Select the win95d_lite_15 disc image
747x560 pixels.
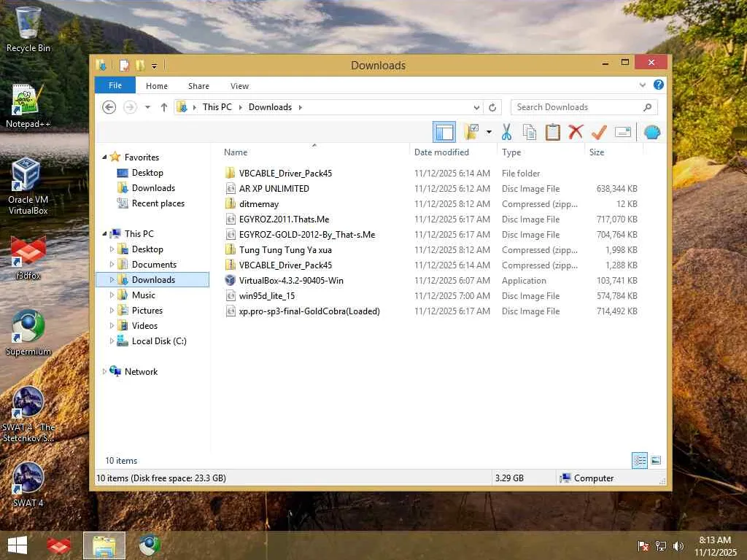click(431, 296)
